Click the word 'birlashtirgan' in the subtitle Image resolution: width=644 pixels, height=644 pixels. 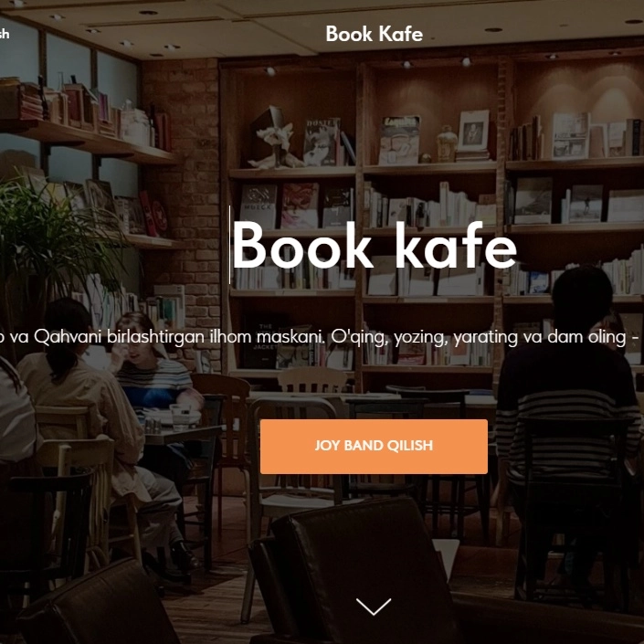[155, 337]
